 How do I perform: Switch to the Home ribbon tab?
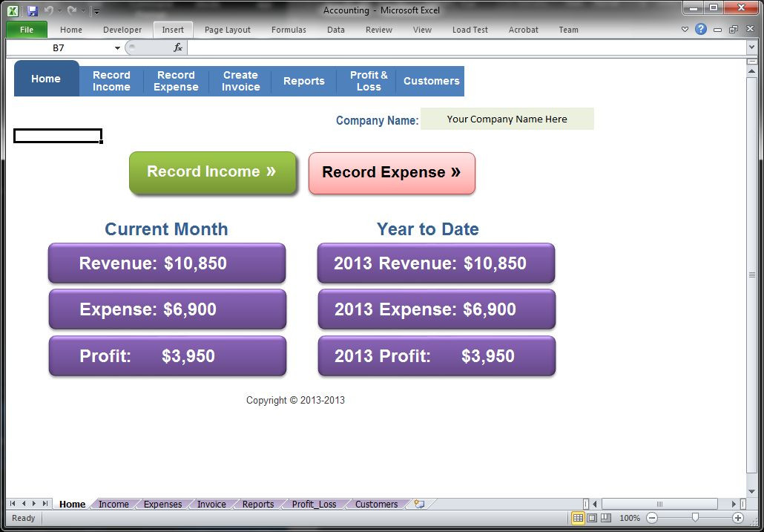[71, 30]
